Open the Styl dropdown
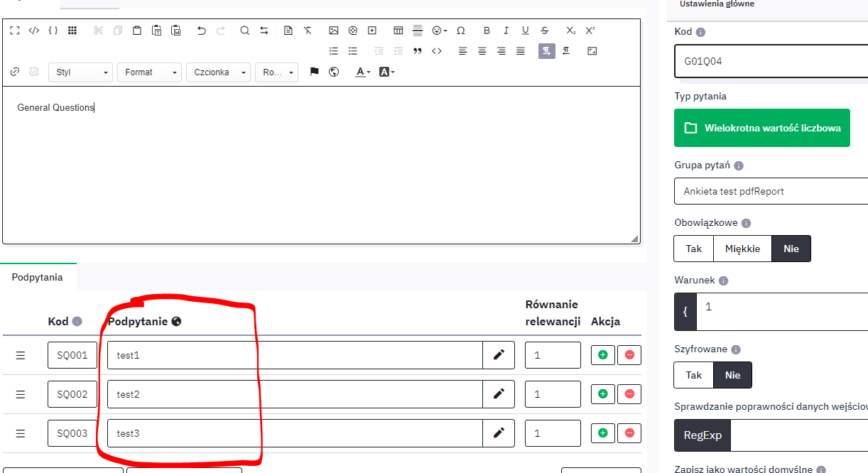This screenshot has height=473, width=868. click(x=80, y=72)
